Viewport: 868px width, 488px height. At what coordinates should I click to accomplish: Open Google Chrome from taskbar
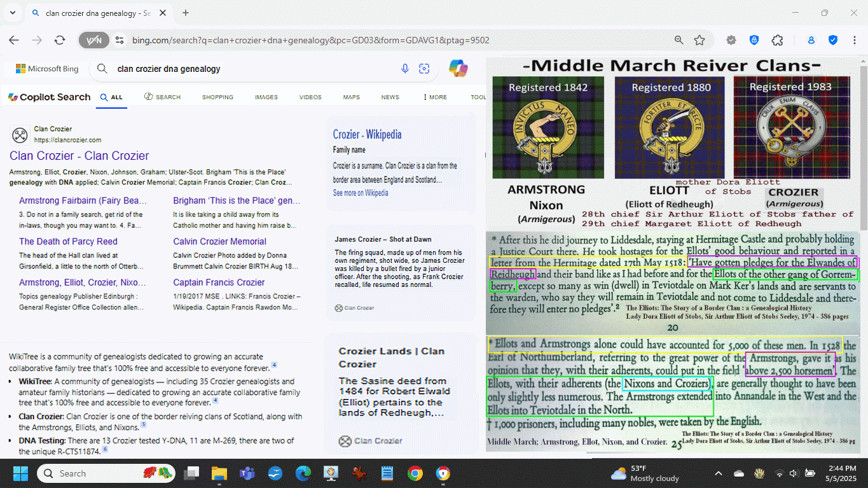(415, 473)
